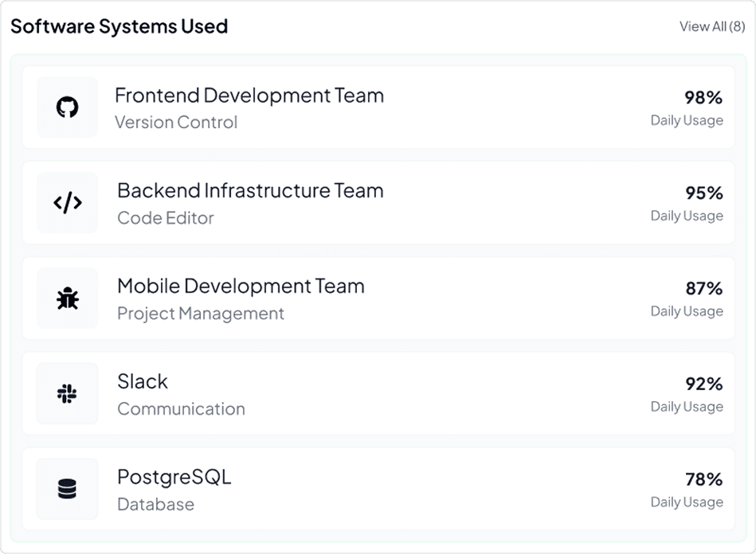Click the code brackets icon
Image resolution: width=756 pixels, height=554 pixels.
pyautogui.click(x=68, y=203)
